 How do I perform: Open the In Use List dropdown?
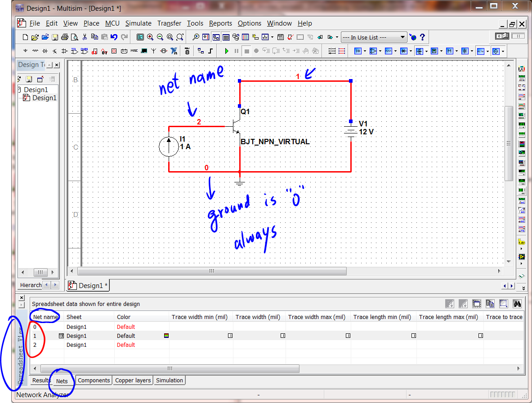click(x=403, y=37)
